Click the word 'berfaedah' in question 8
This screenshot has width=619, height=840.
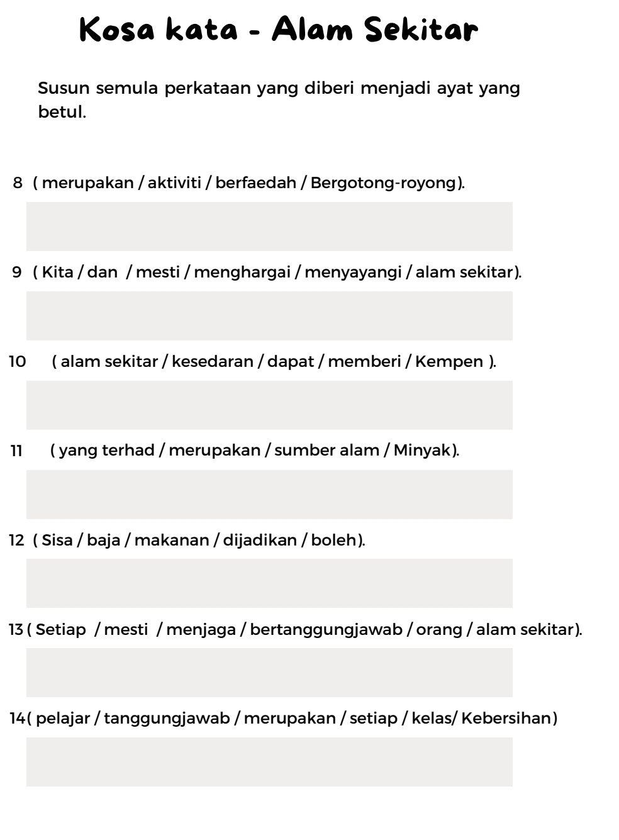click(255, 183)
